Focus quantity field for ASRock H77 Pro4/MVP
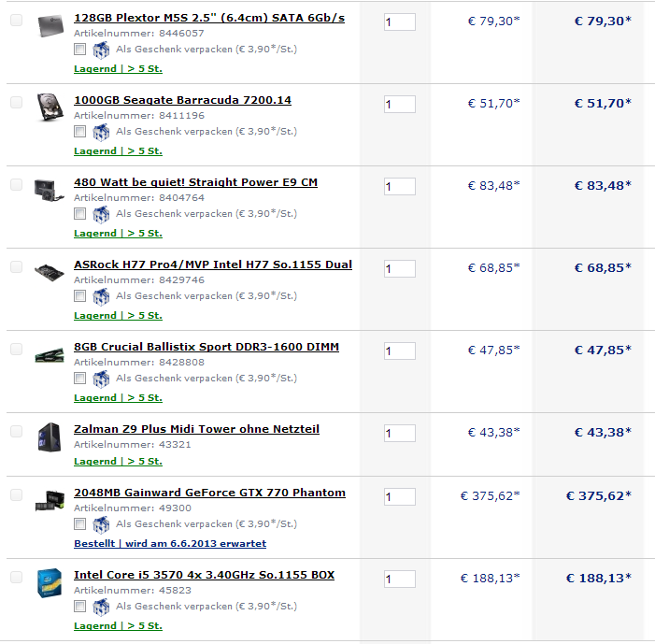Screen dimensions: 655x644 pos(400,268)
